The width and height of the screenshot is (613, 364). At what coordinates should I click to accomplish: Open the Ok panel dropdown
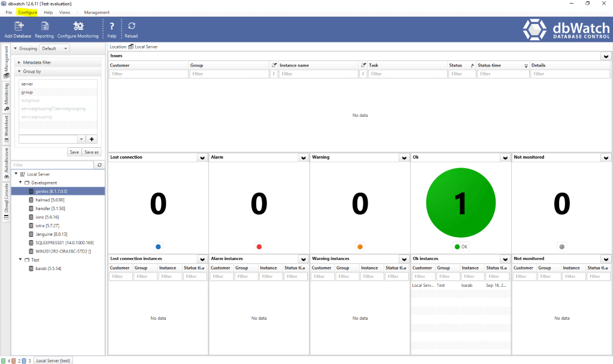coord(505,157)
